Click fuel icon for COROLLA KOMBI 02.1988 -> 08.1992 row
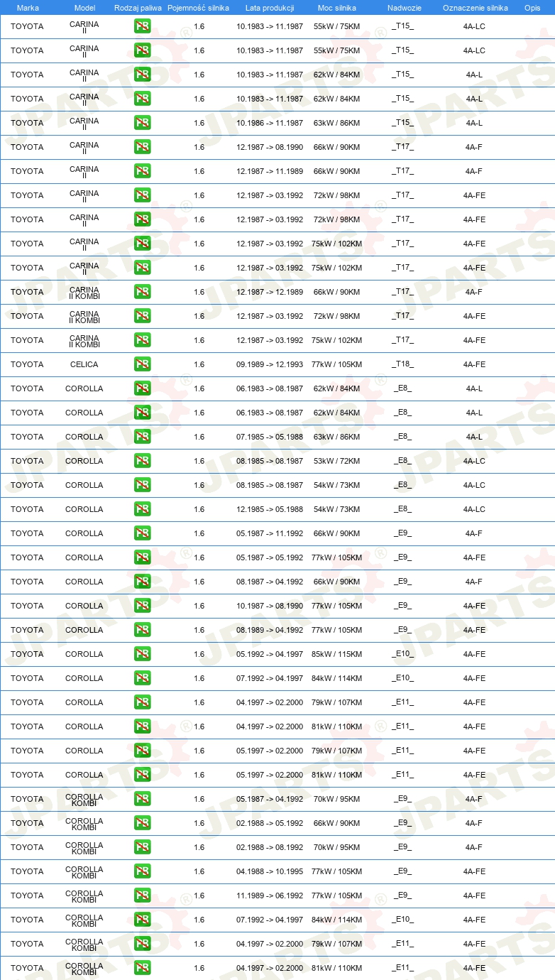 (142, 847)
